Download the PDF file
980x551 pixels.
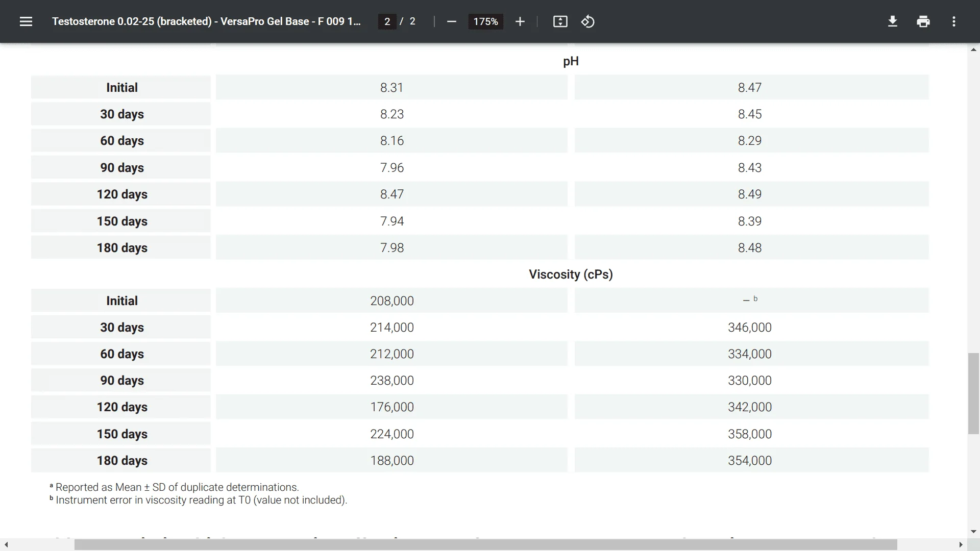(x=892, y=21)
